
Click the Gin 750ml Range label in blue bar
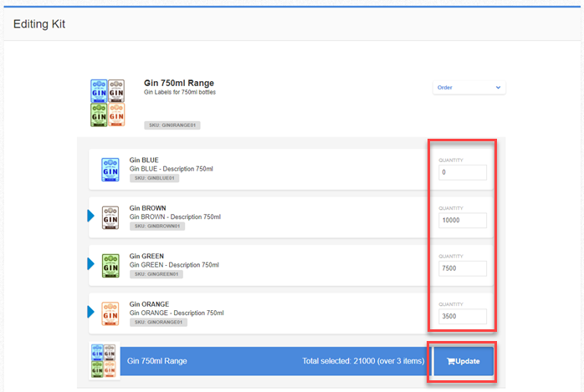[157, 361]
